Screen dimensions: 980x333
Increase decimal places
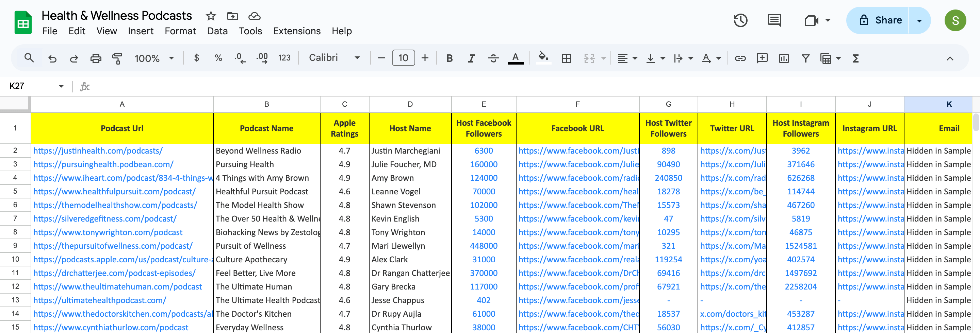[x=262, y=58]
